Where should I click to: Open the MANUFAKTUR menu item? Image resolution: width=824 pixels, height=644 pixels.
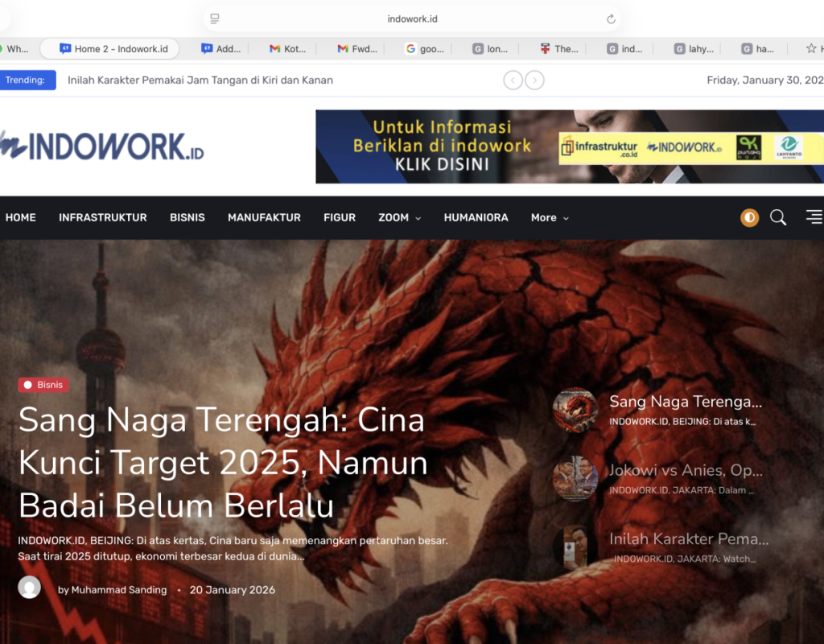[x=264, y=217]
